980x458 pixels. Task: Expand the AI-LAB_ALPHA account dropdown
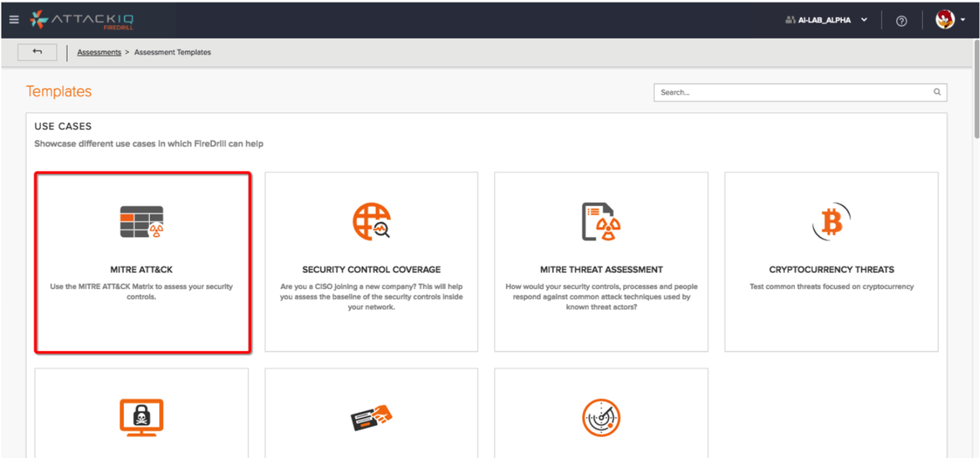[864, 20]
